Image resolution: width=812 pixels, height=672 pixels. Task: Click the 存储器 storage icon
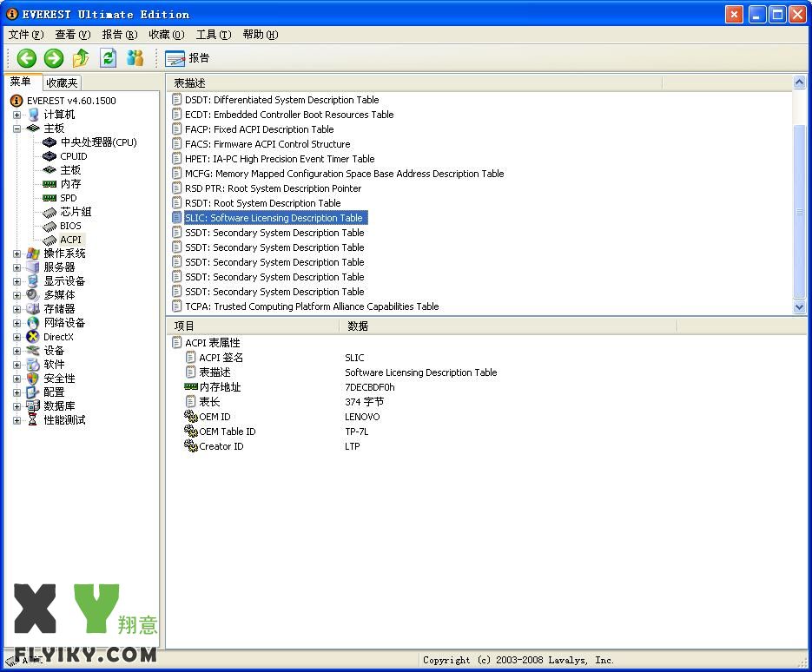click(33, 309)
